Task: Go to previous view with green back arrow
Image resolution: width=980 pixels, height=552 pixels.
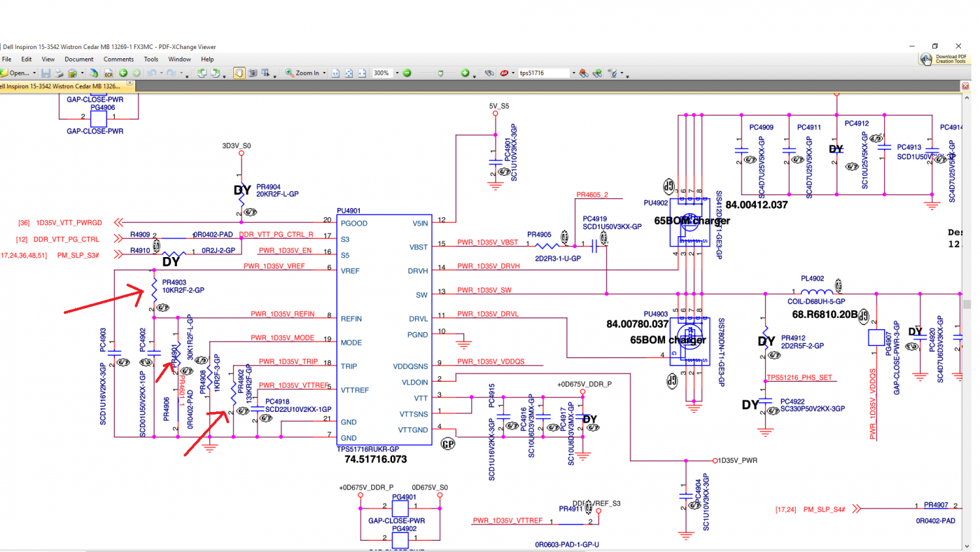Action: point(123,73)
